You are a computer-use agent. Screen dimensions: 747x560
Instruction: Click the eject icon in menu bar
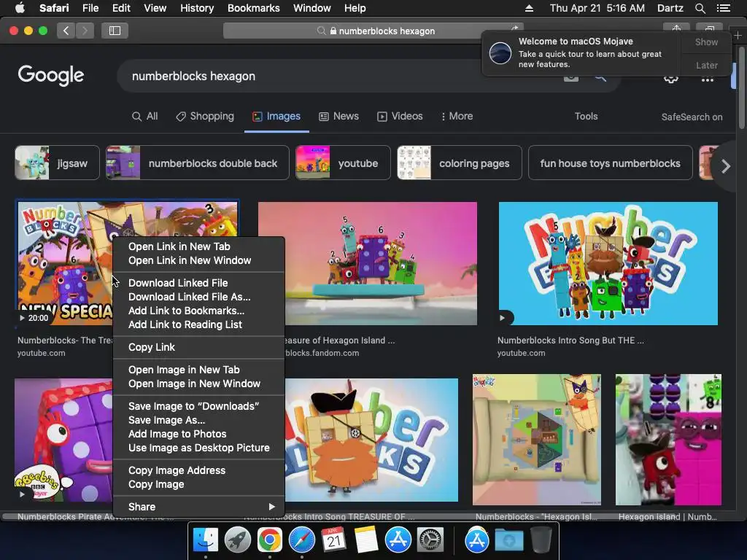pos(529,8)
